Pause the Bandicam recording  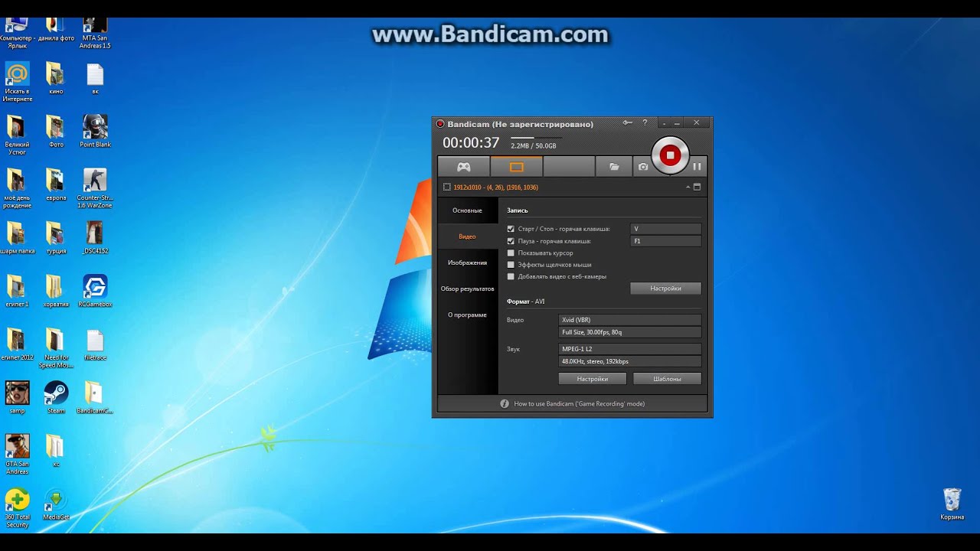pyautogui.click(x=697, y=166)
